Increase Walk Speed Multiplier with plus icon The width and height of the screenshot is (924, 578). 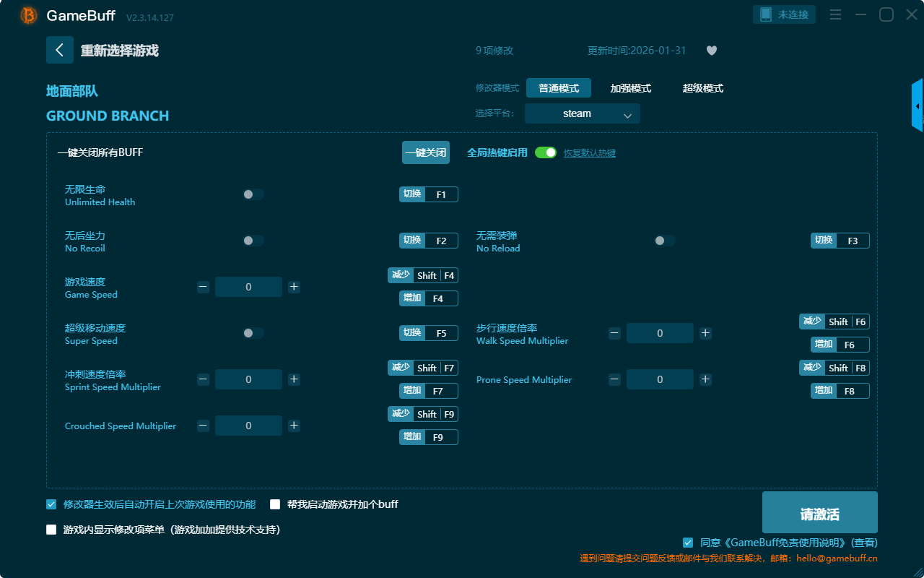pyautogui.click(x=705, y=333)
